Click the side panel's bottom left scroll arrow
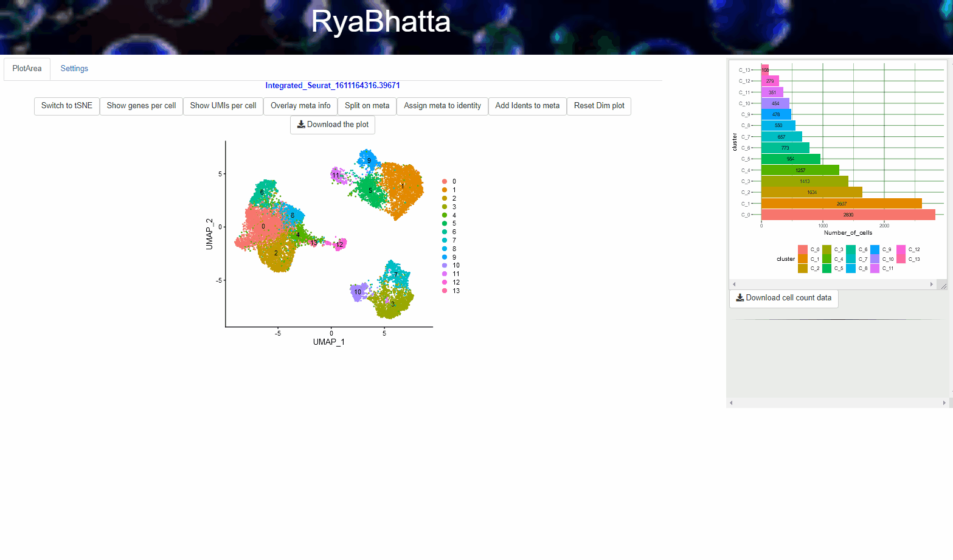 pyautogui.click(x=731, y=403)
